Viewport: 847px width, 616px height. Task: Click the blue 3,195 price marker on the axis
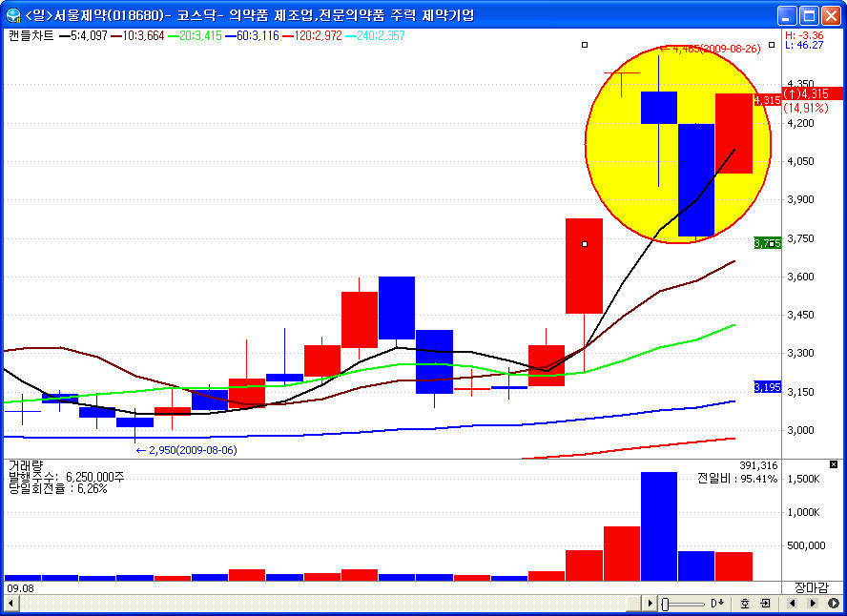[x=768, y=387]
